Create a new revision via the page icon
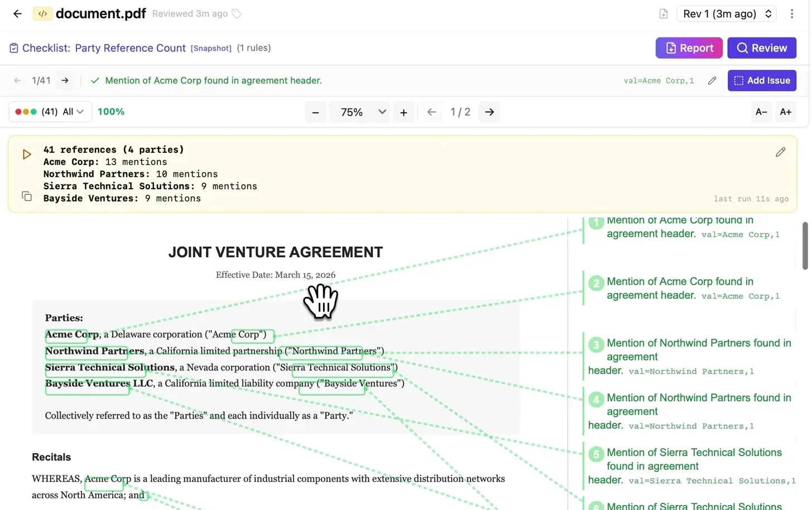 click(663, 13)
